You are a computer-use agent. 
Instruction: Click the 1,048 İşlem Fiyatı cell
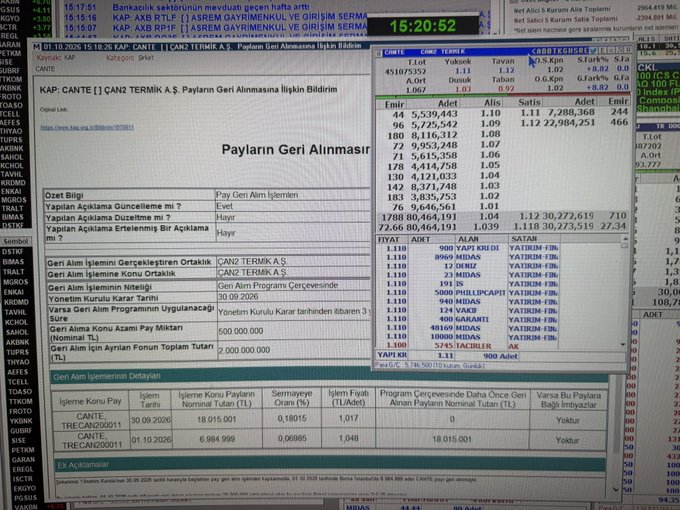coord(348,438)
